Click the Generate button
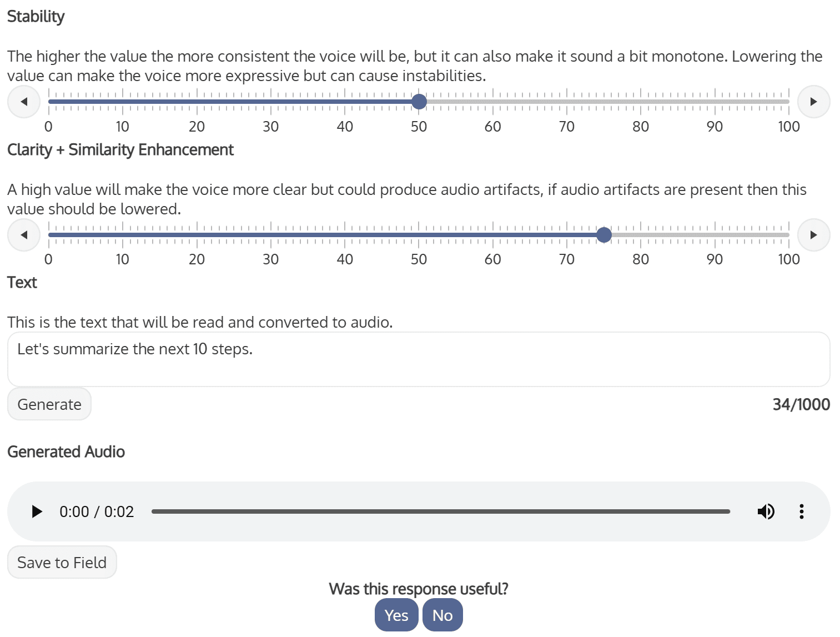840x637 pixels. [49, 404]
